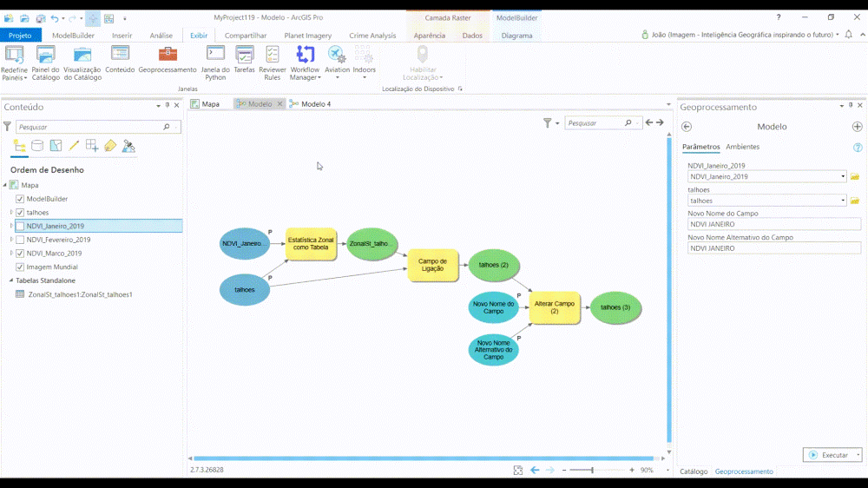Screen dimensions: 868x488
Task: Open the Janela do Python window
Action: pyautogui.click(x=214, y=55)
